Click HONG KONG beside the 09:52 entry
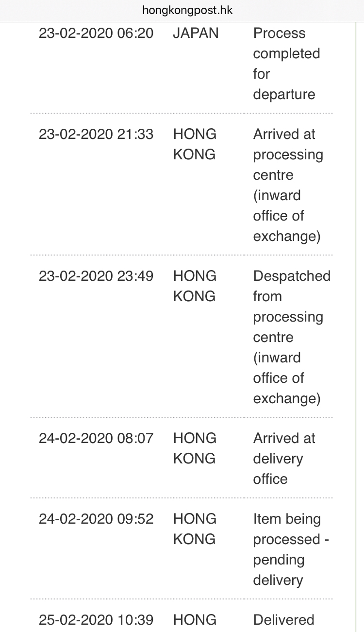 195,529
